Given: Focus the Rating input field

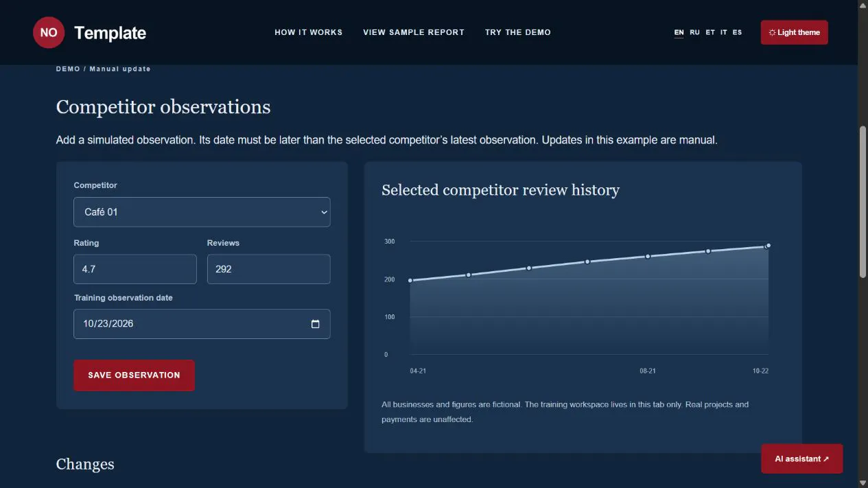Looking at the screenshot, I should (x=135, y=269).
